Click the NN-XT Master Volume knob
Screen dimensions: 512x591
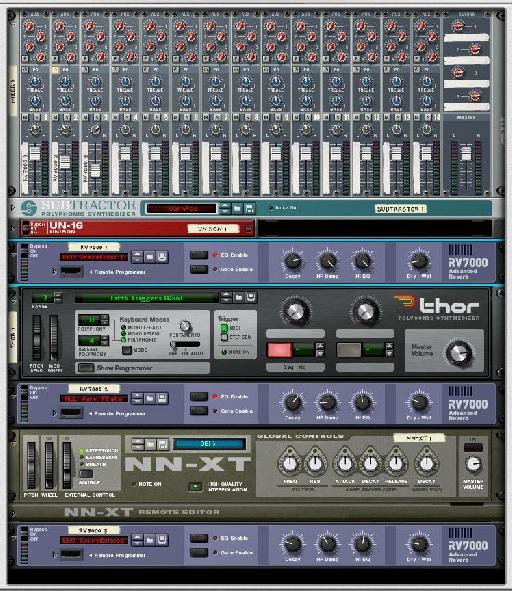[473, 464]
